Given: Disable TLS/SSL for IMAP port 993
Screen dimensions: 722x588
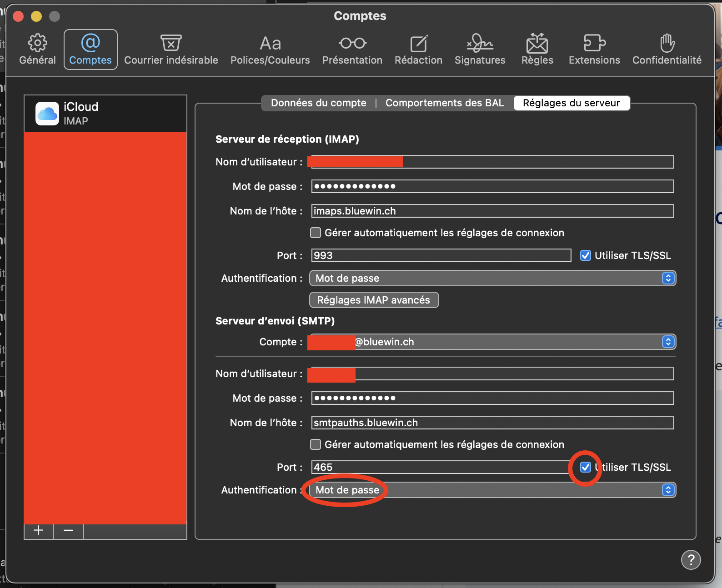Looking at the screenshot, I should [x=586, y=255].
